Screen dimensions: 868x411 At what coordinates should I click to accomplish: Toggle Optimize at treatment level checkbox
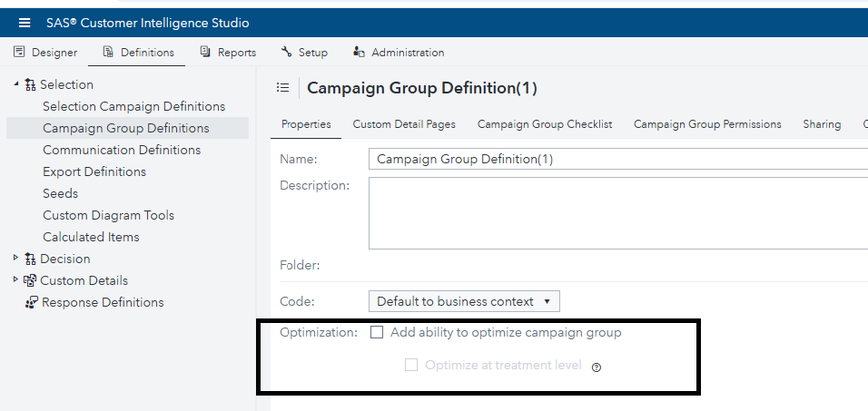(x=410, y=365)
